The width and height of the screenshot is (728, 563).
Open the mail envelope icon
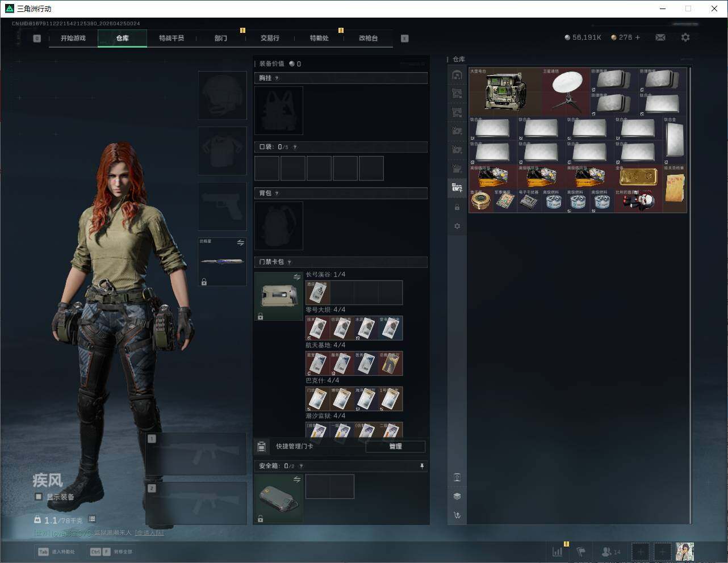click(x=660, y=37)
